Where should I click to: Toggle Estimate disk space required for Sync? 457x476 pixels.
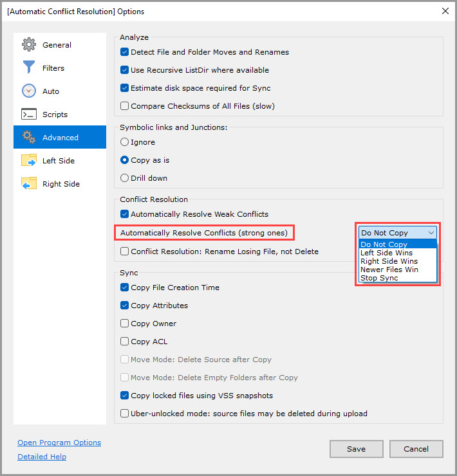[x=124, y=88]
